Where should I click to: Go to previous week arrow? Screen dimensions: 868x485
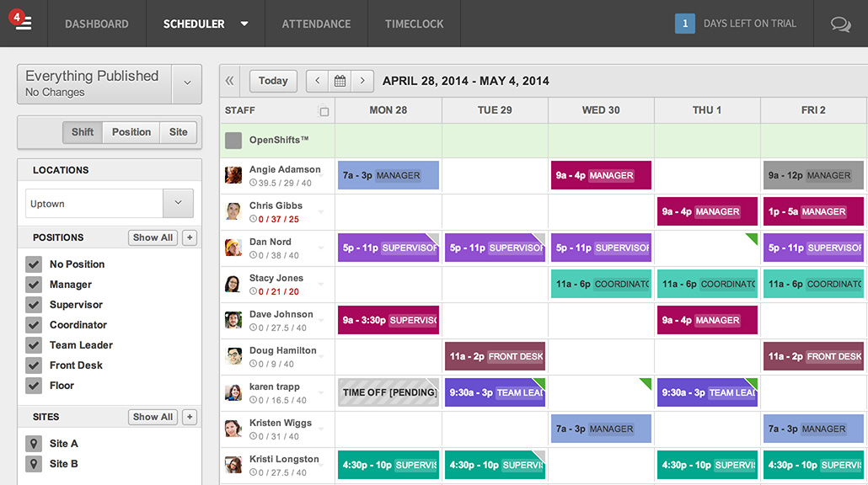[317, 81]
